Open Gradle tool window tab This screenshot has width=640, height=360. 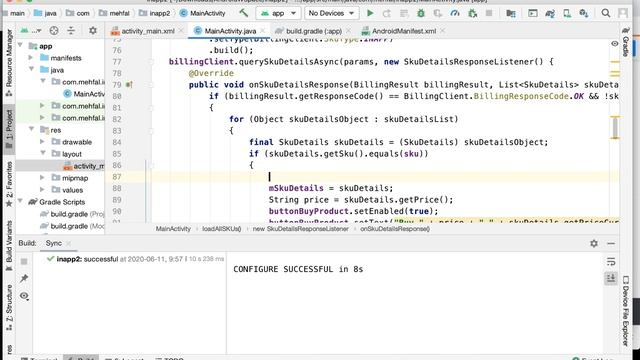(626, 42)
